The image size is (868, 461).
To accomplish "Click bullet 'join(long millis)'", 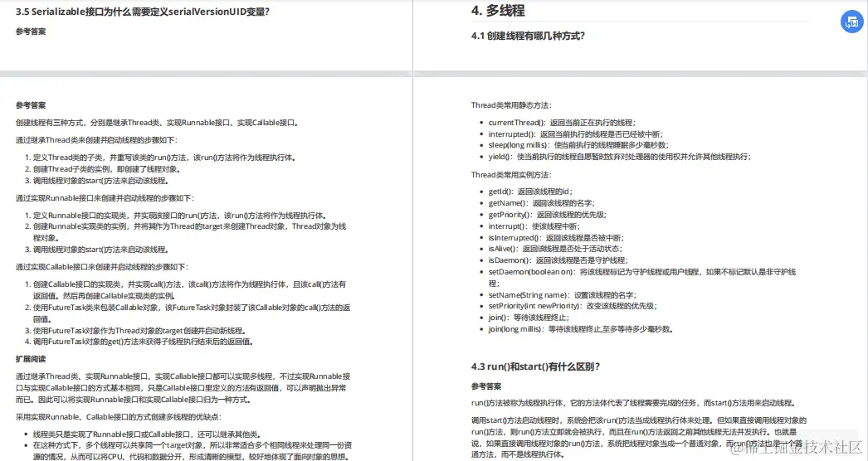I will (581, 329).
